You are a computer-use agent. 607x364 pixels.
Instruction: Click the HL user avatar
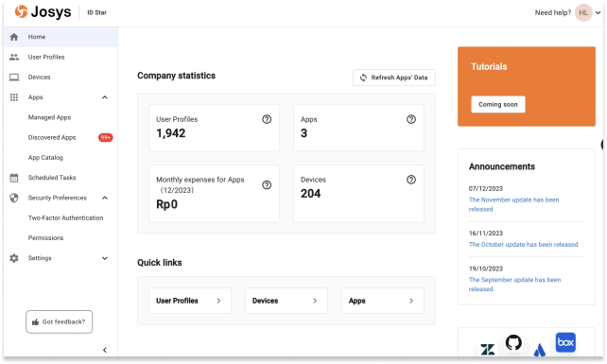[x=583, y=13]
